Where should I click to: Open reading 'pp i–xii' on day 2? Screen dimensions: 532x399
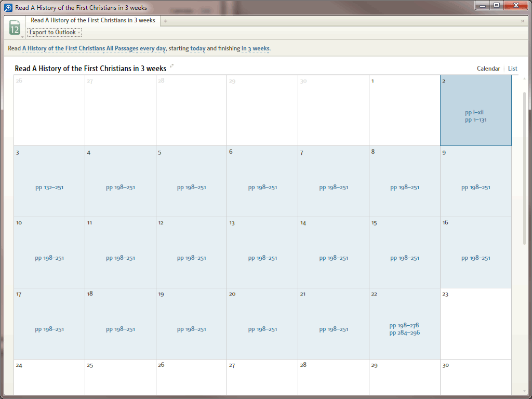coord(474,112)
